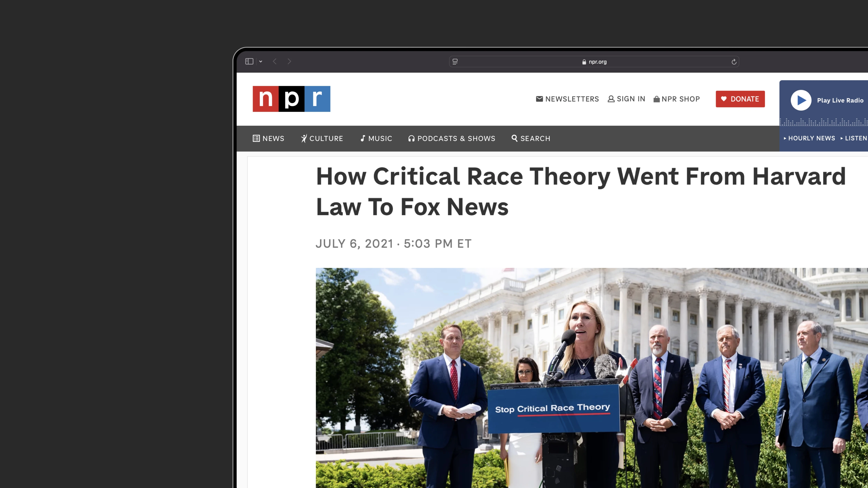Open the Music section menu

(376, 138)
